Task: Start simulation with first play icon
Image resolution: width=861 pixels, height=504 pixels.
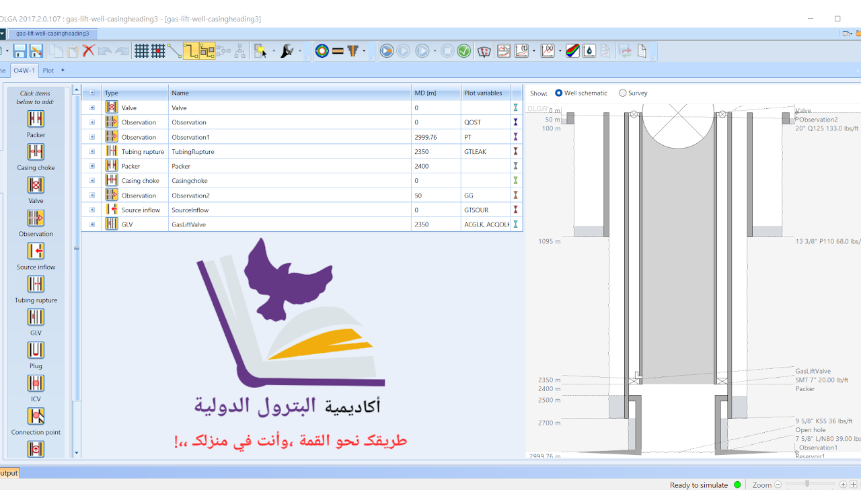Action: (387, 51)
